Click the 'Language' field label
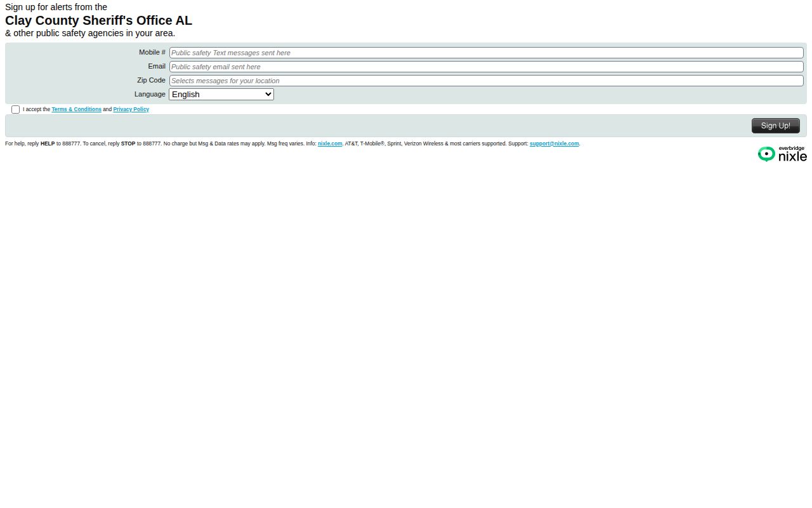 tap(150, 94)
